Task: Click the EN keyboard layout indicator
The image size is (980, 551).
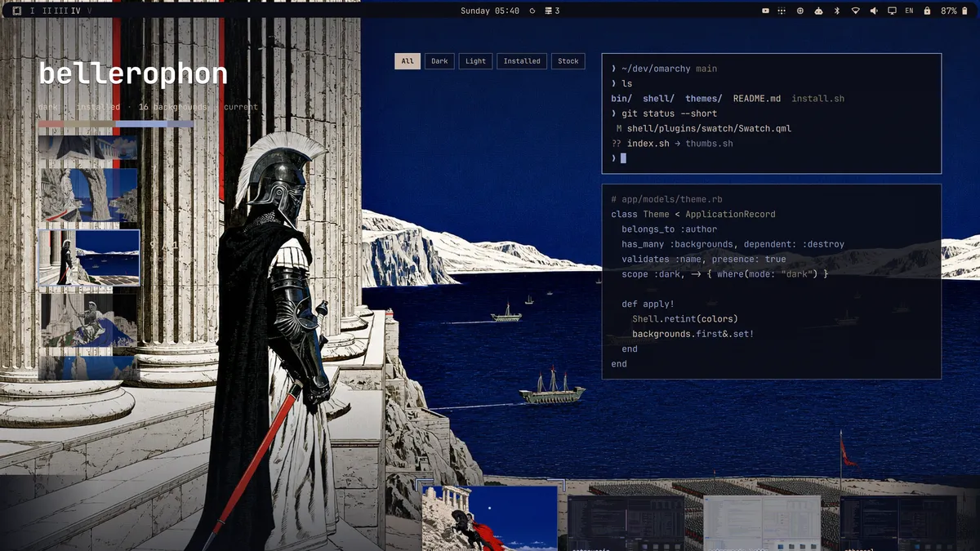Action: tap(909, 11)
